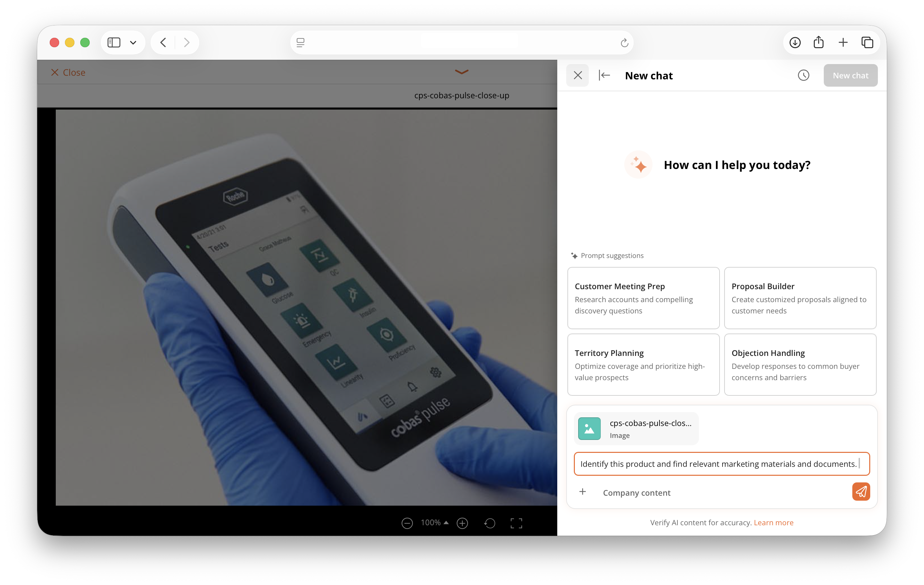Viewport: 924px width, 585px height.
Task: Click the 'New chat' panel title
Action: 649,76
